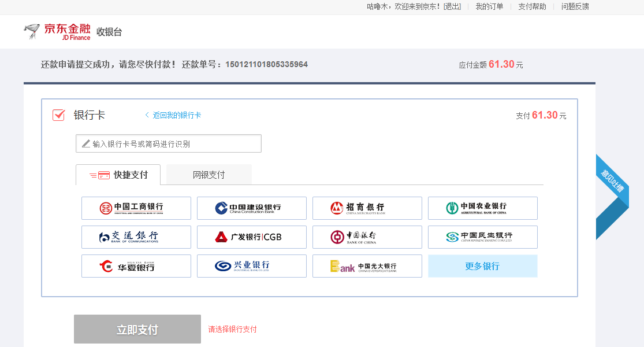Select Bank of Communications 交通银行
This screenshot has width=644, height=347.
click(136, 237)
